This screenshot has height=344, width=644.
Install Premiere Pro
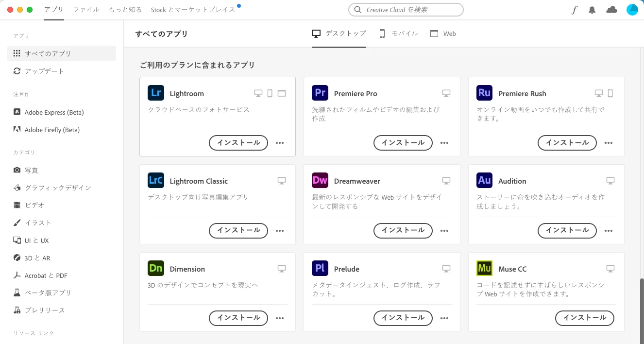[x=403, y=143]
